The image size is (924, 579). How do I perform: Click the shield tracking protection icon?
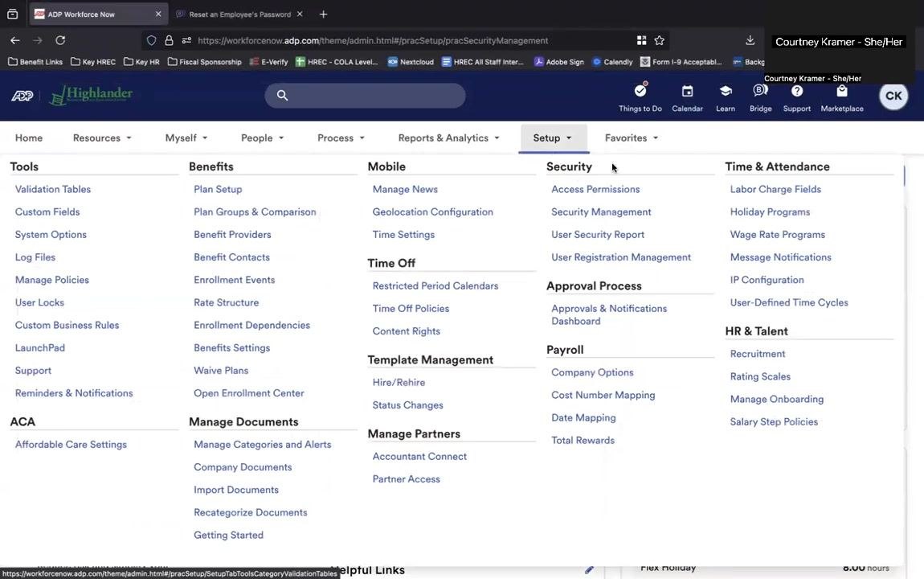tap(151, 40)
